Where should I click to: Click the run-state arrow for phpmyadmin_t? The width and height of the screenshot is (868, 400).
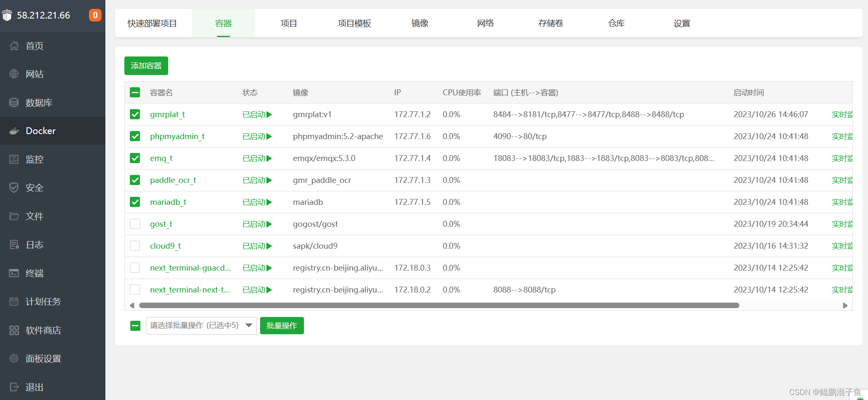click(269, 137)
